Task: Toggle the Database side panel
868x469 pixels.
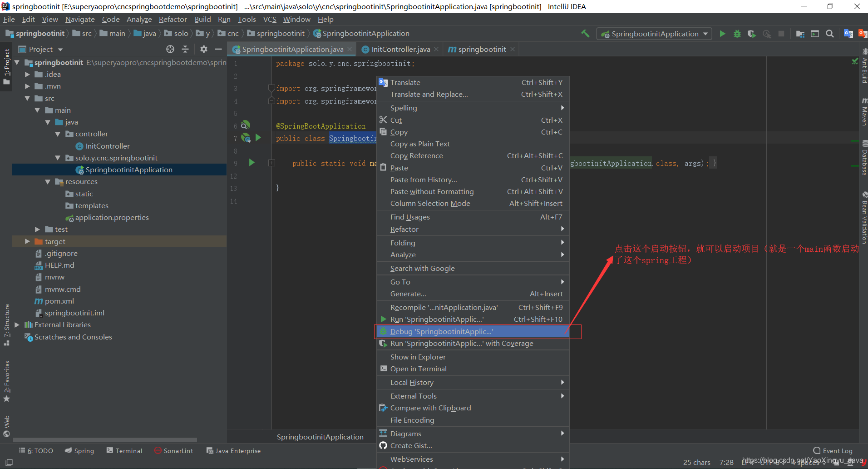Action: [864, 158]
